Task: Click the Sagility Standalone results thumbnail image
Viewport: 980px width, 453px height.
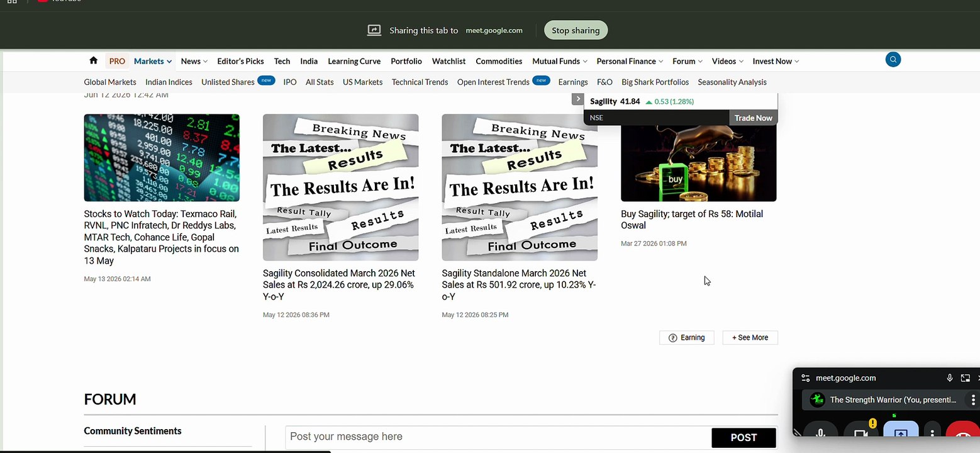Action: coord(520,187)
